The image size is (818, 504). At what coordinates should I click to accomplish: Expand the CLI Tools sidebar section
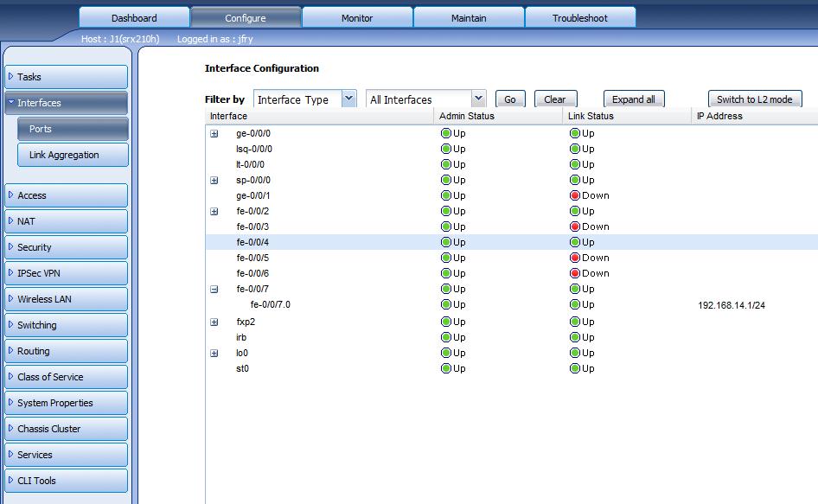pyautogui.click(x=67, y=481)
